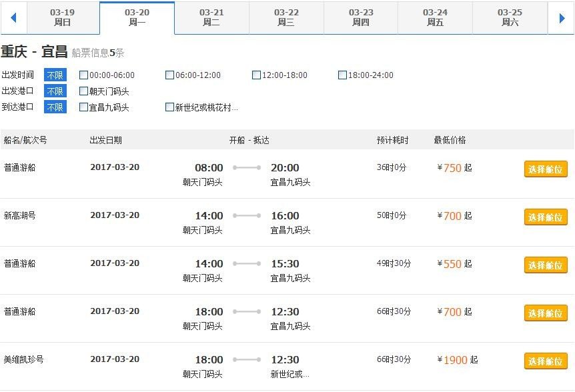Tick the 18:00-24:00 departure time checkbox
The height and width of the screenshot is (392, 575).
343,75
